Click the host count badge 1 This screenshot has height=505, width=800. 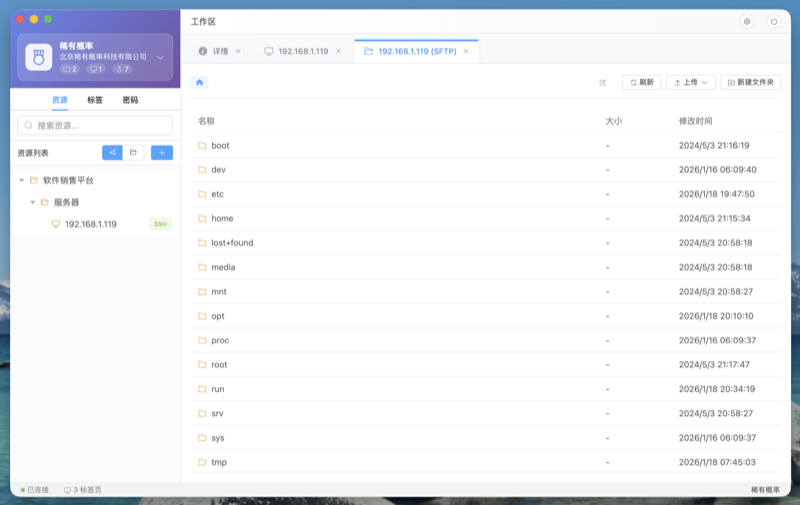click(96, 69)
